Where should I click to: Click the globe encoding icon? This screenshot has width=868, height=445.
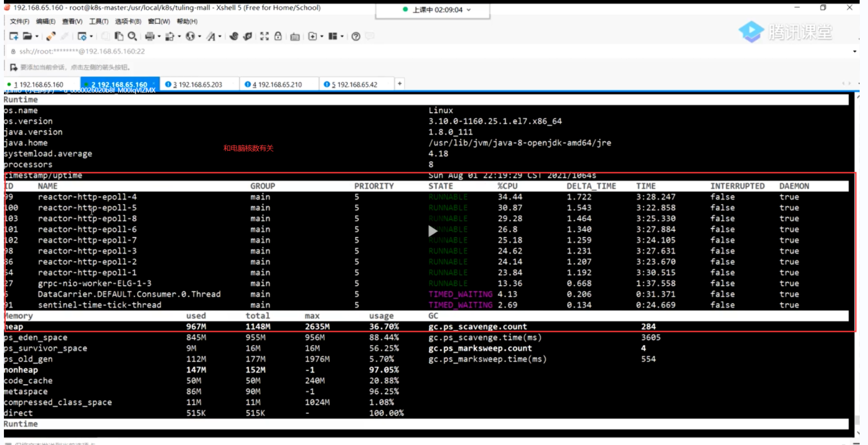(190, 36)
